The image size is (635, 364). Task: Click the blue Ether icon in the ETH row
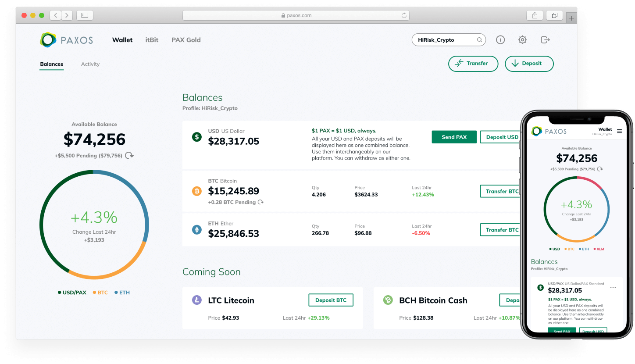pos(197,229)
